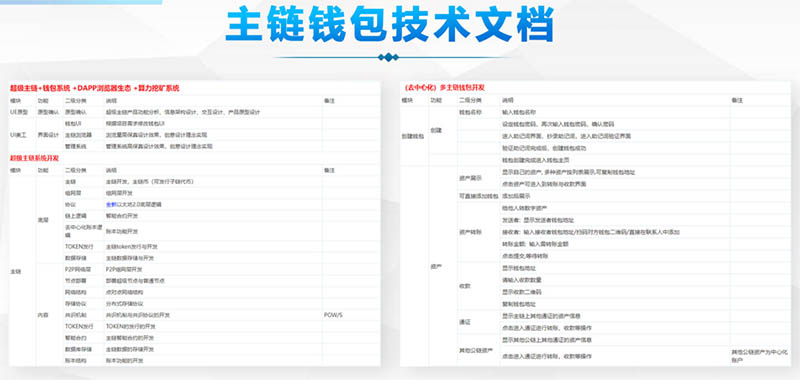Image resolution: width=800 pixels, height=380 pixels.
Task: Select the POW/S remark cell
Action: click(333, 315)
